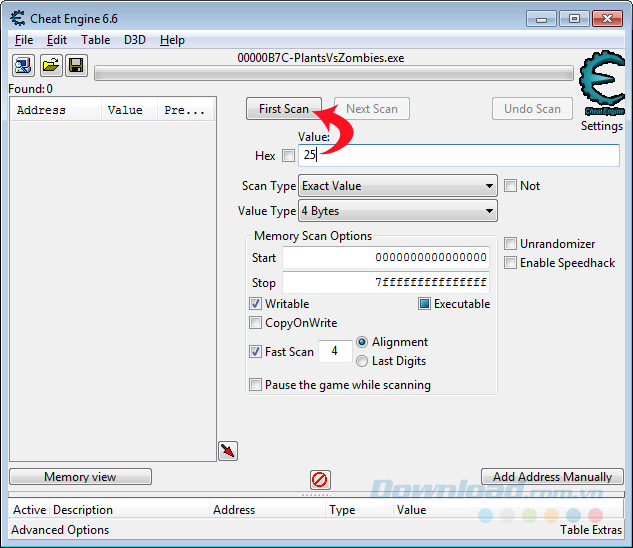Open the Edit menu
The height and width of the screenshot is (548, 633).
click(57, 40)
